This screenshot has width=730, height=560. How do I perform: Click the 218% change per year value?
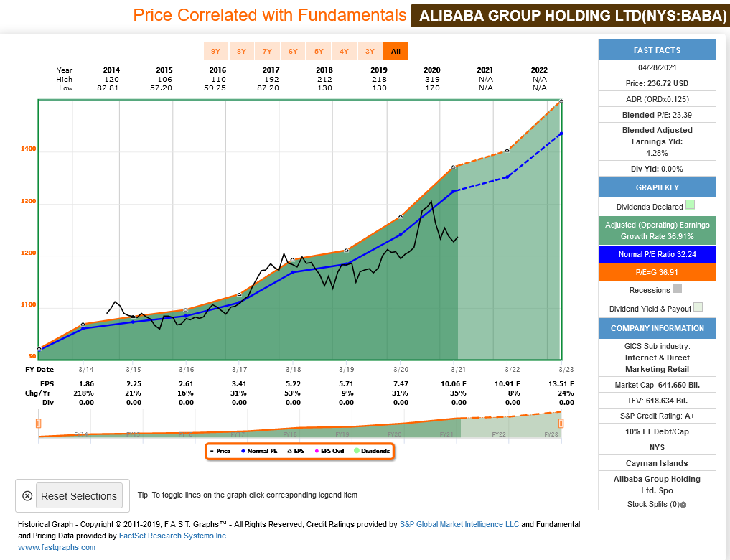(84, 393)
